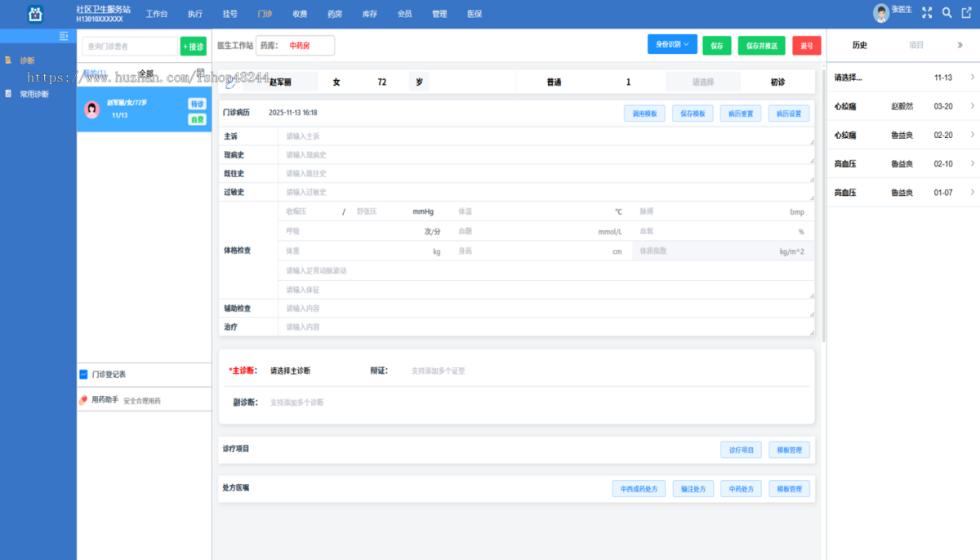Expand the 11-13 history record chevron
Viewport: 980px width, 560px height.
click(x=972, y=78)
